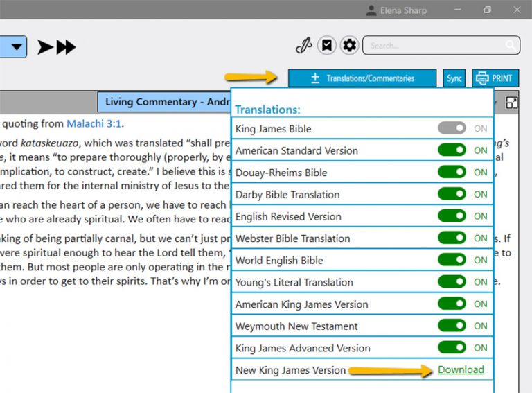Click the expand panel icon

coord(512,103)
